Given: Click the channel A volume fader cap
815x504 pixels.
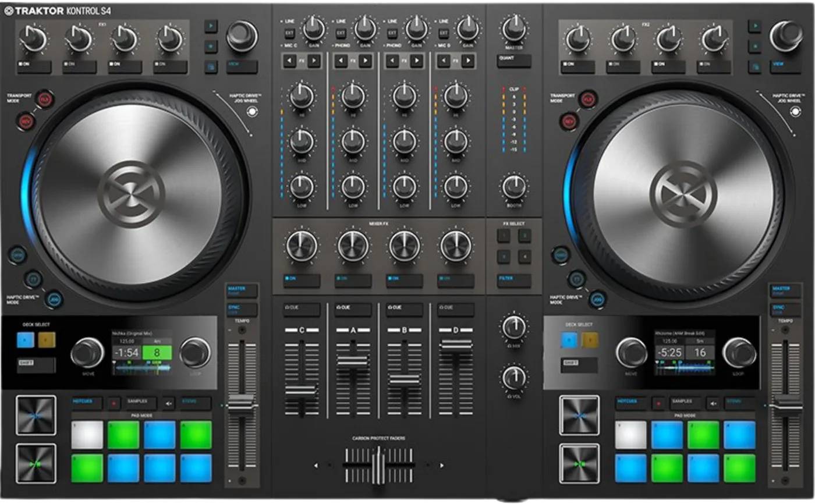Looking at the screenshot, I should (x=353, y=361).
